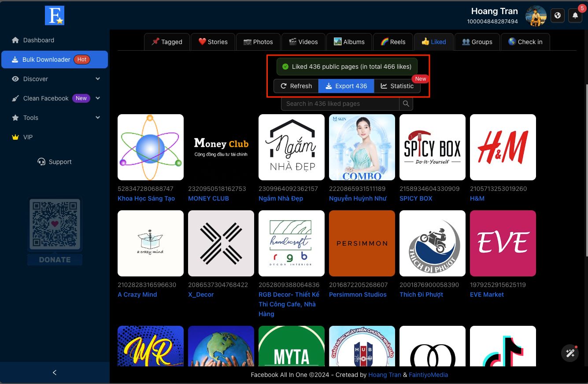Click the Bulk Downloader download icon
588x384 pixels.
coord(15,60)
